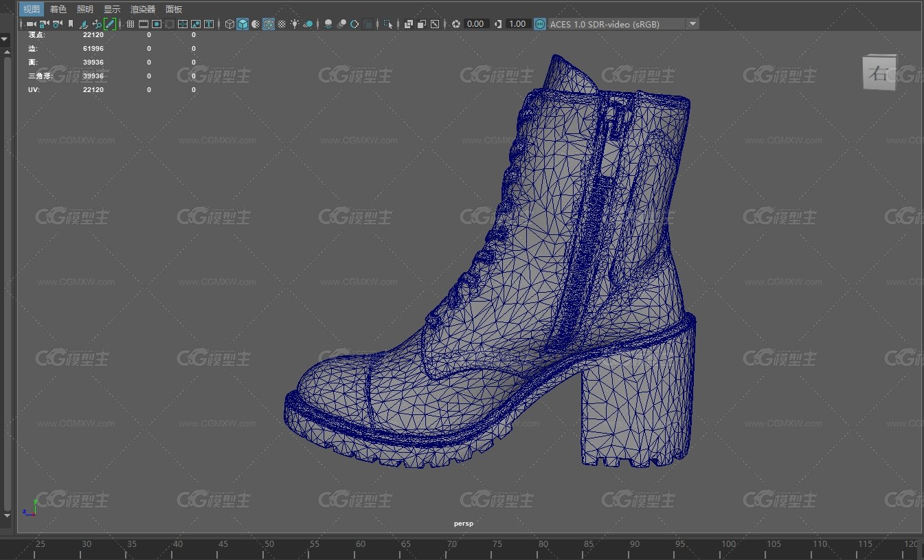Click Multisample Anti-aliasing icon
Viewport: 924px width, 560px height.
point(354,24)
